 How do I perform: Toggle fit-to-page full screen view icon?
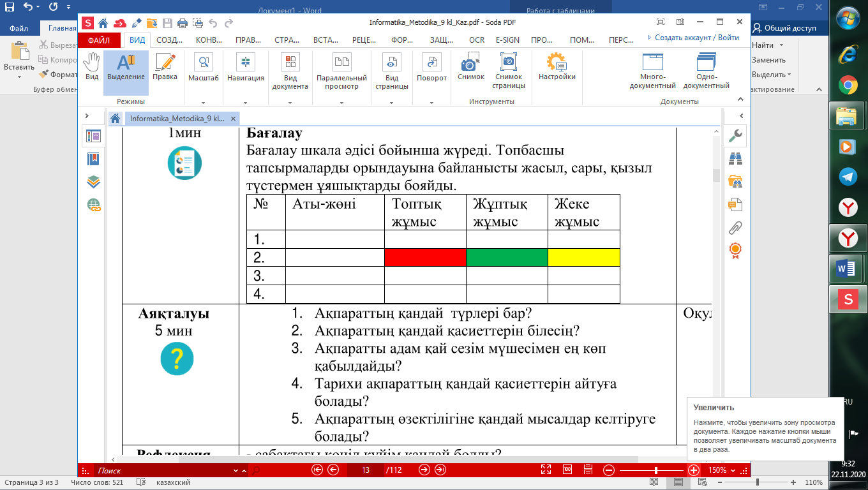(x=546, y=470)
